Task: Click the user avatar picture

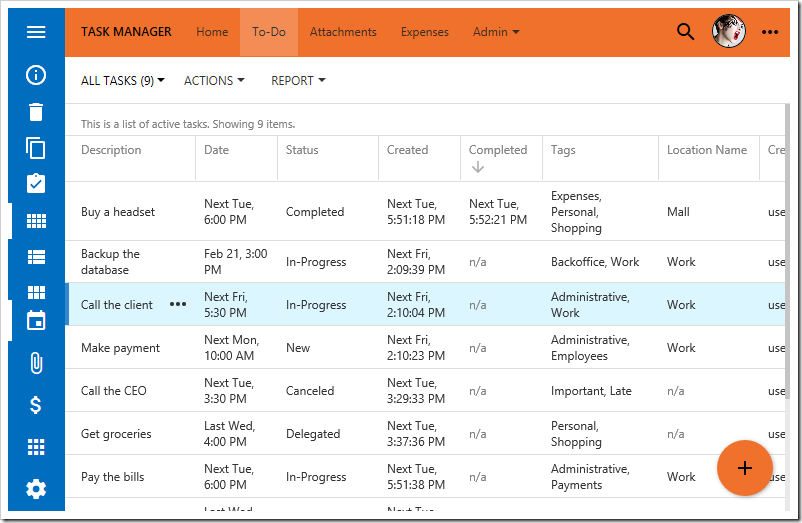Action: 729,32
